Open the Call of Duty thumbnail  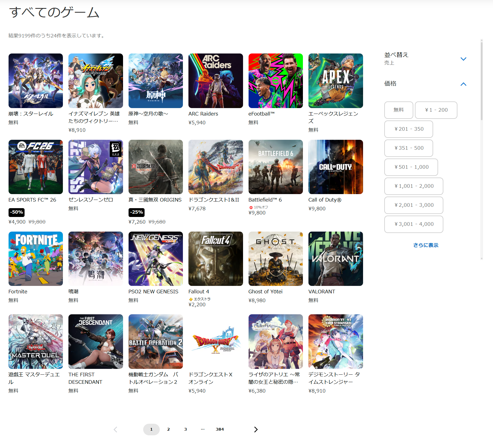click(335, 167)
